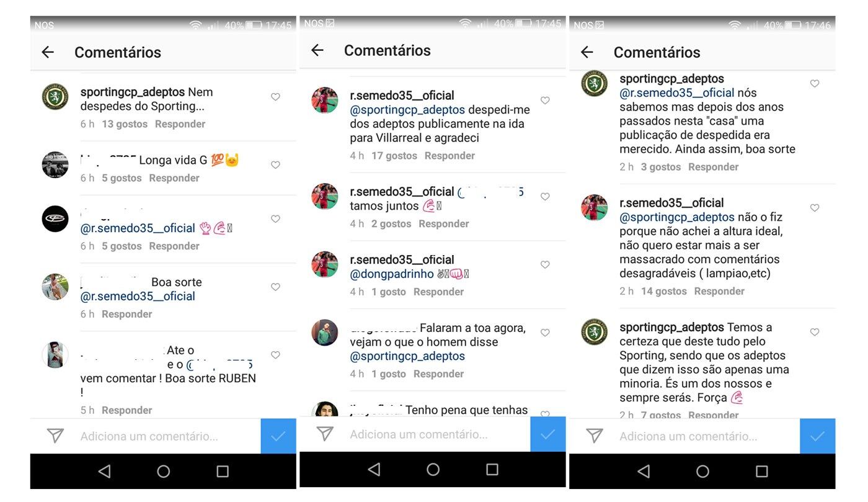Tap the Android back triangle in middle screen
The image size is (868, 502).
tap(374, 469)
